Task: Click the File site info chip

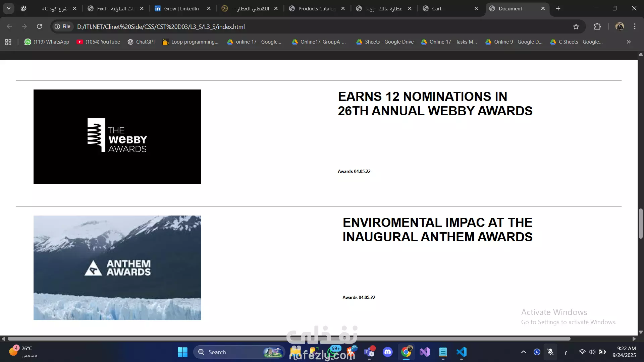Action: [x=63, y=26]
